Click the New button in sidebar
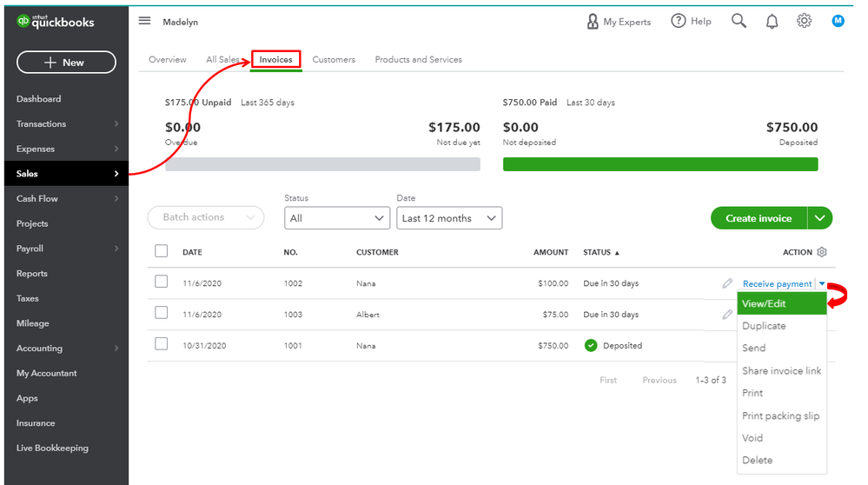The height and width of the screenshot is (485, 868). (x=66, y=62)
